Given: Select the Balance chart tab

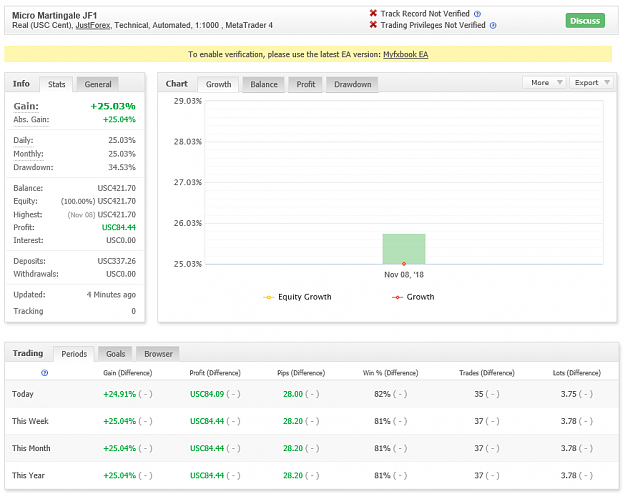Looking at the screenshot, I should pos(263,84).
